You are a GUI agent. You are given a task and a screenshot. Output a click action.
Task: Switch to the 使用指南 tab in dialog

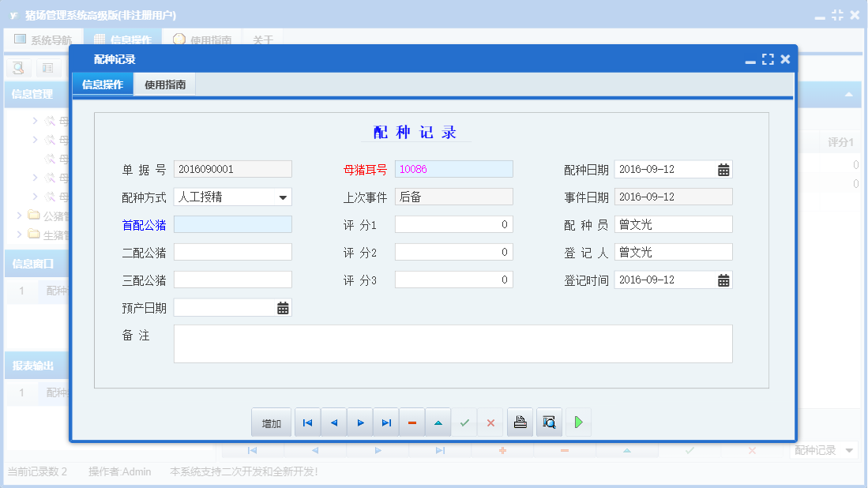(x=165, y=84)
